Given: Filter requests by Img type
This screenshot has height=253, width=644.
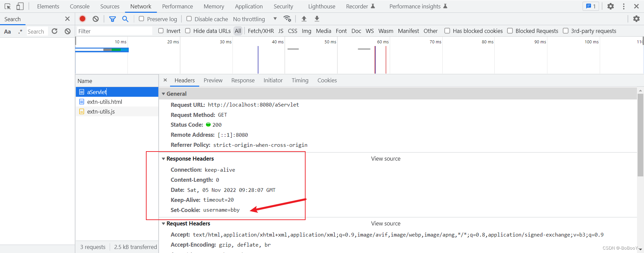Looking at the screenshot, I should pos(306,31).
